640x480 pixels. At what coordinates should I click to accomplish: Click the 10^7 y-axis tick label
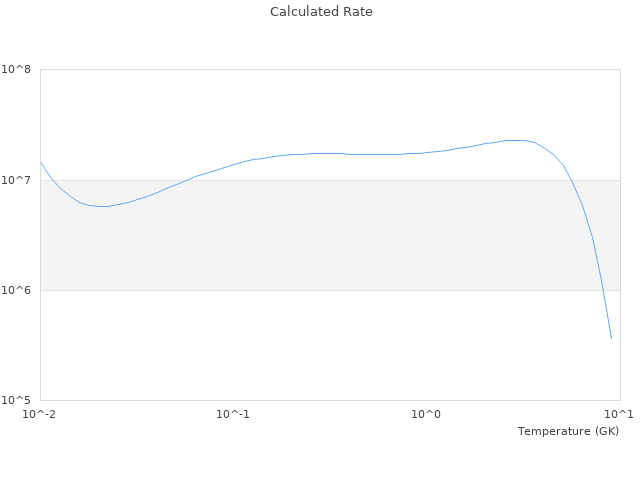point(17,180)
